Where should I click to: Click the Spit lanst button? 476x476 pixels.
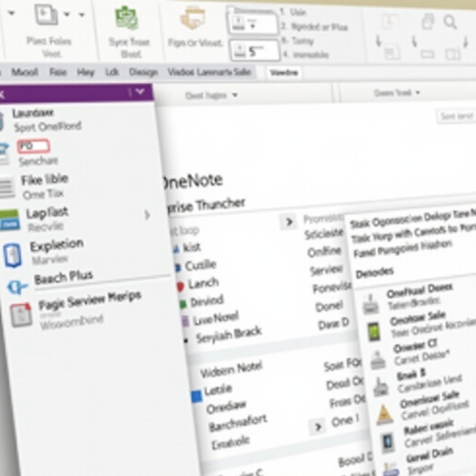(x=456, y=116)
